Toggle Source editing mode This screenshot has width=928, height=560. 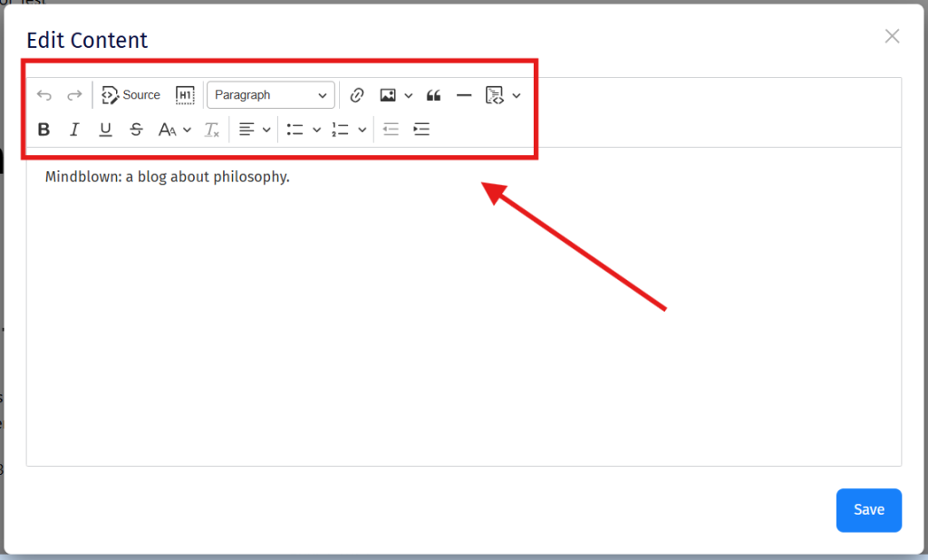tap(130, 95)
